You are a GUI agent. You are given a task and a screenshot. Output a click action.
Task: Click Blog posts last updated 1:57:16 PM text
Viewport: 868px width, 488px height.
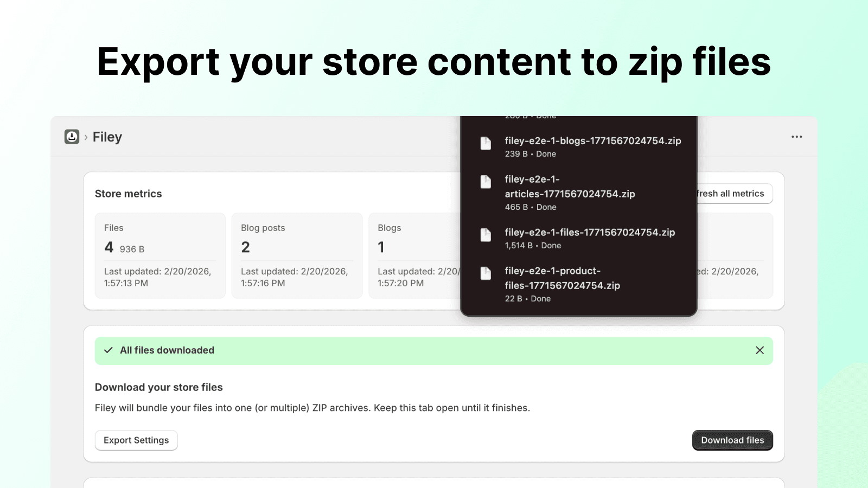(295, 277)
